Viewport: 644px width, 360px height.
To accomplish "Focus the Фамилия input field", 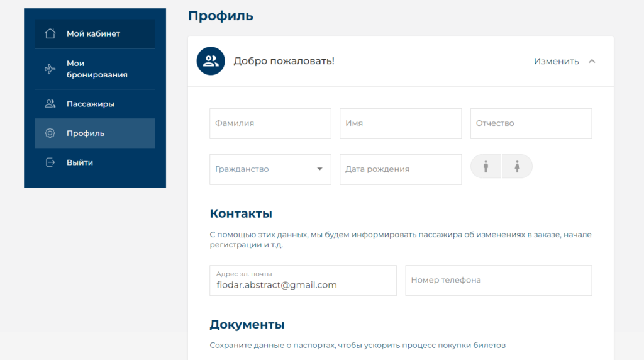I will 270,123.
